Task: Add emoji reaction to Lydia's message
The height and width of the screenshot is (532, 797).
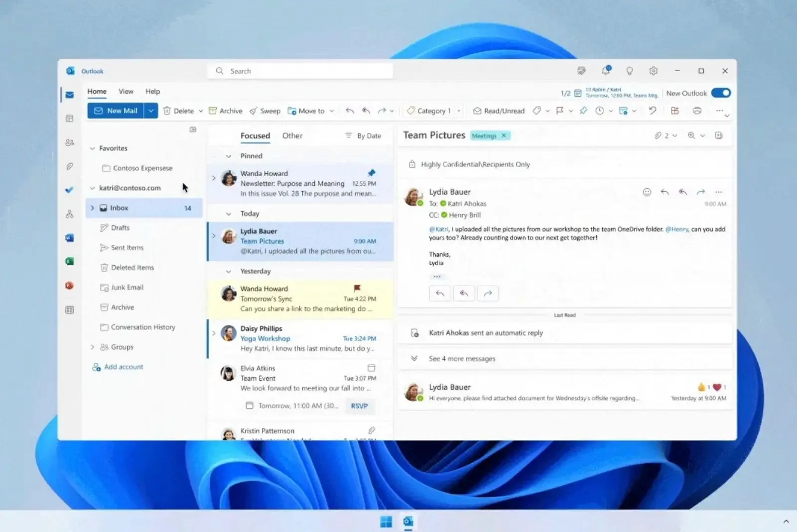Action: click(647, 192)
